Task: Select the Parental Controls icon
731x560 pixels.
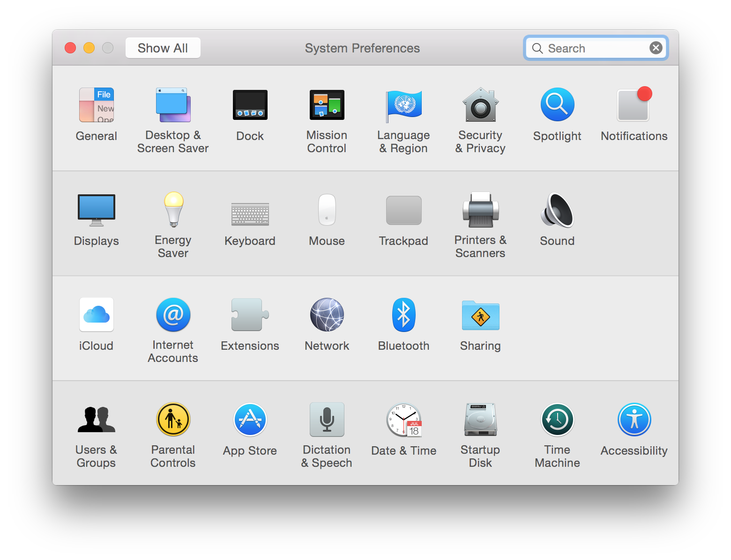Action: [173, 420]
